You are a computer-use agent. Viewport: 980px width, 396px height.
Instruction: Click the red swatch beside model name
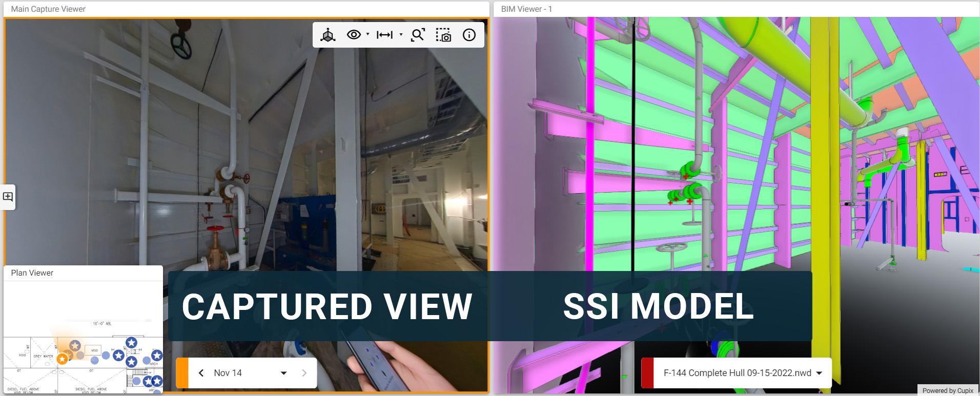647,373
